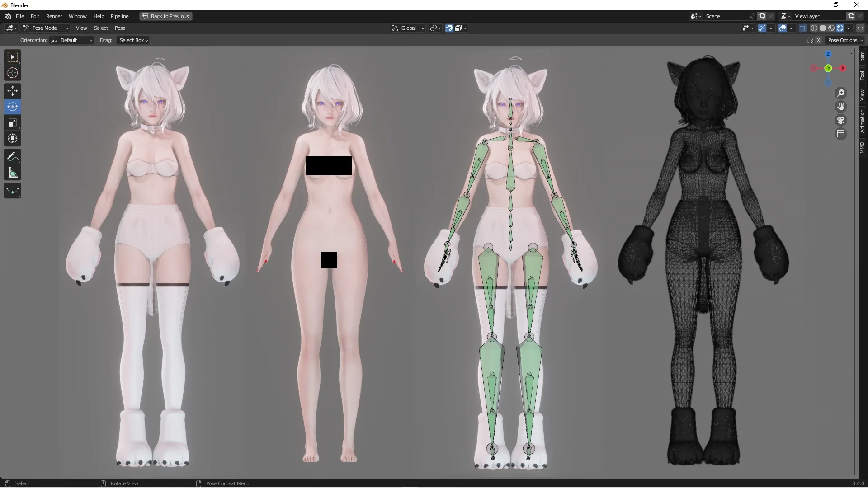The height and width of the screenshot is (488, 868).
Task: Select the Breakdowner pose tool
Action: (x=13, y=191)
